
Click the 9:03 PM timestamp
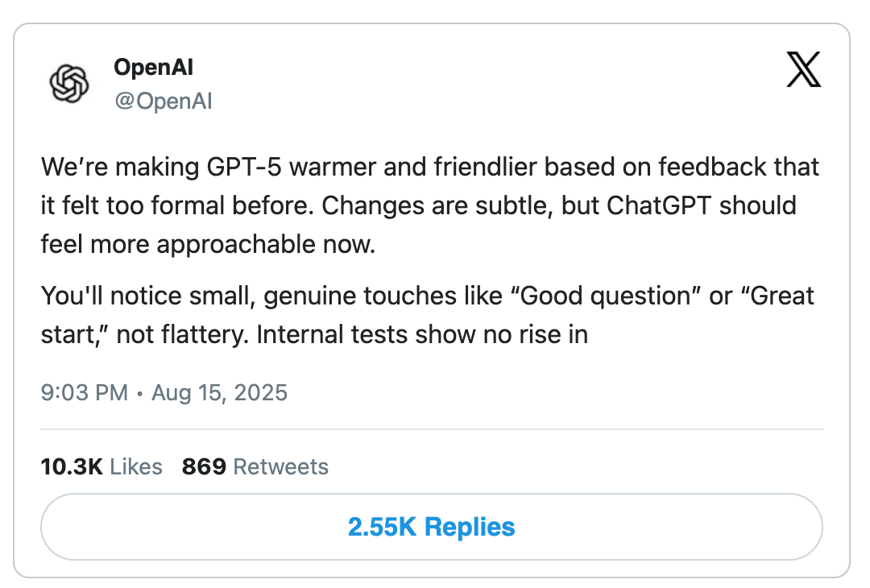[84, 393]
